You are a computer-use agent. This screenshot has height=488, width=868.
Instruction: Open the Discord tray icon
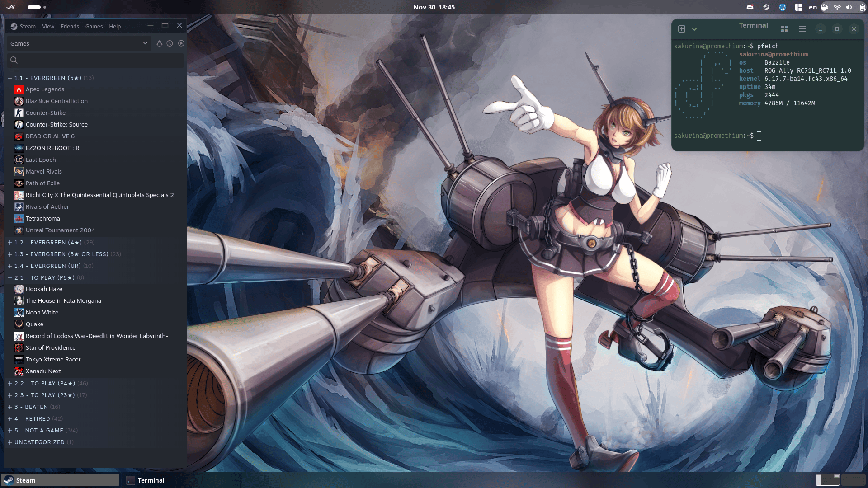[750, 7]
